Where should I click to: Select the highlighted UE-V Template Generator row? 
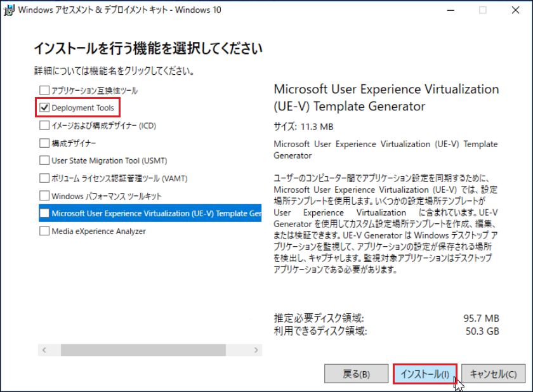tap(150, 213)
